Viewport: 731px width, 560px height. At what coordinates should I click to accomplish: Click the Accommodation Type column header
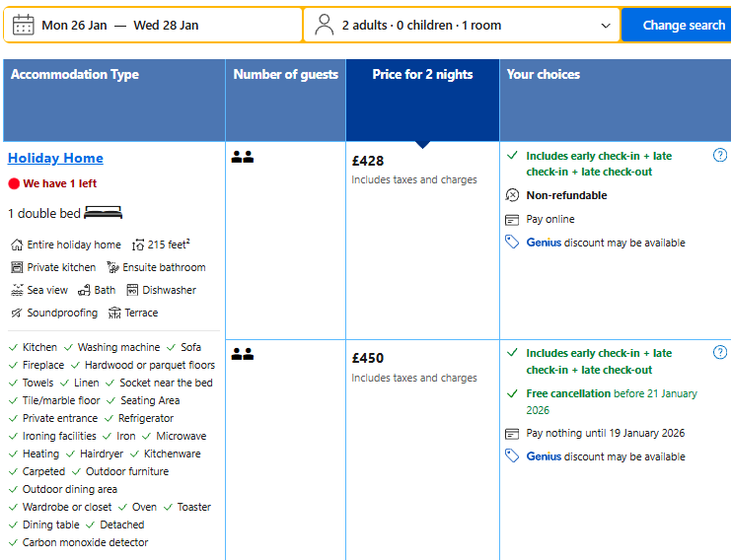[x=75, y=75]
